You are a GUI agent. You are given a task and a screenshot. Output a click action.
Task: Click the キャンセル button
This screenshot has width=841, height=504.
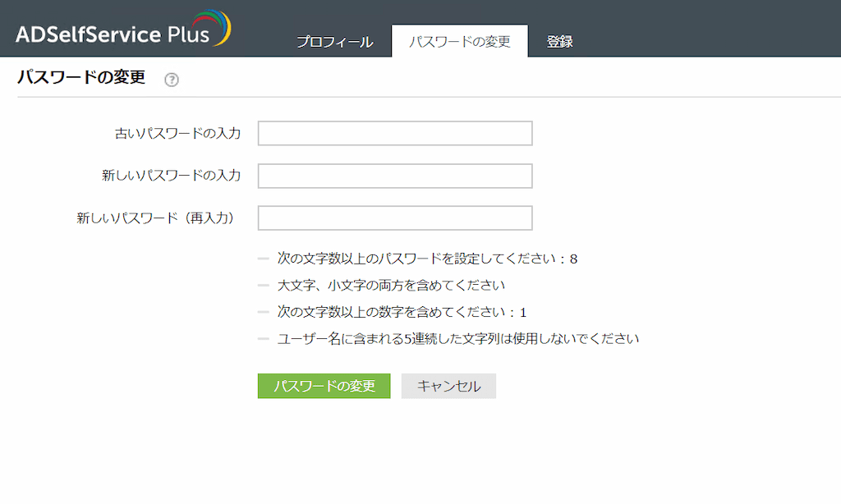tap(448, 387)
